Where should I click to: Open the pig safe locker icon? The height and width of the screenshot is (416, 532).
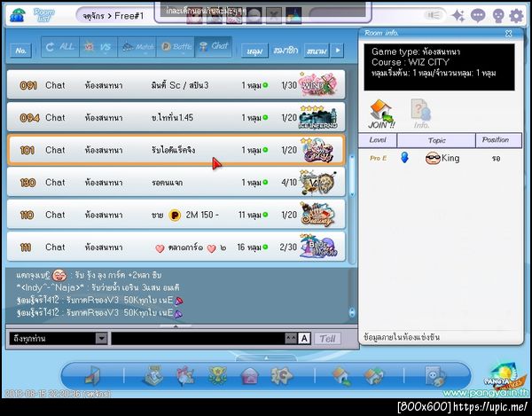[x=435, y=376]
